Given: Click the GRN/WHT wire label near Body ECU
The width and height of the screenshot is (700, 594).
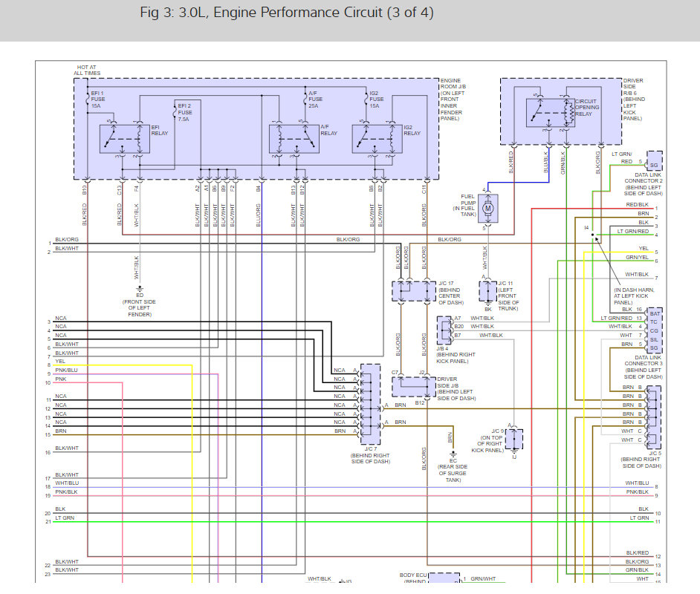Looking at the screenshot, I should [x=483, y=579].
